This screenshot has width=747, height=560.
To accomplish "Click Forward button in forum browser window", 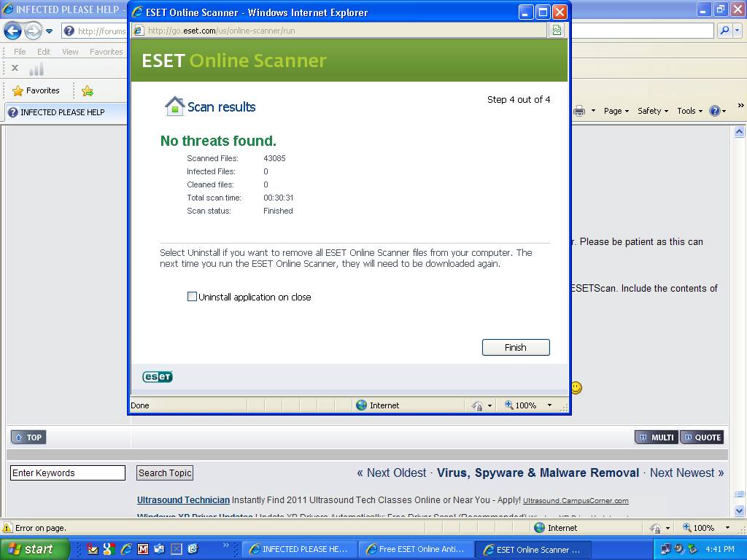I will point(32,31).
